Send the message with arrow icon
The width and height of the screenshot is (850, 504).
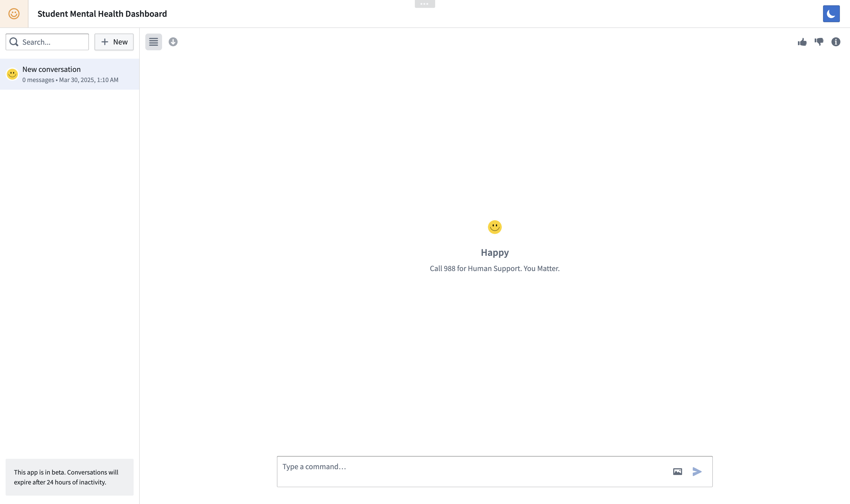point(697,471)
